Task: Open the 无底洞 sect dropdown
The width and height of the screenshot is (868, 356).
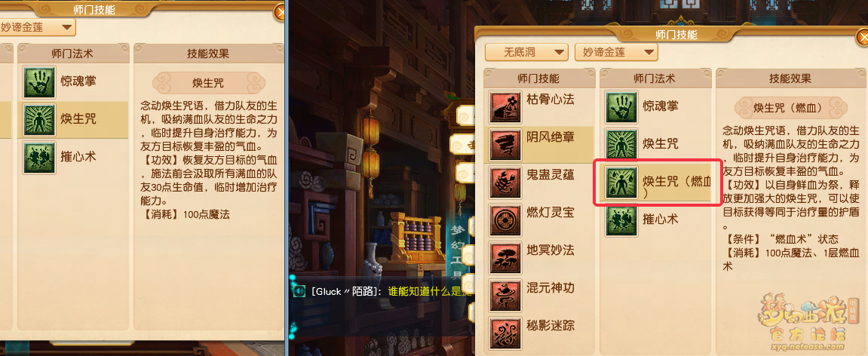Action: 526,53
